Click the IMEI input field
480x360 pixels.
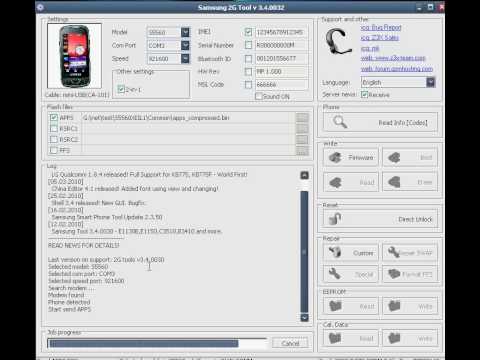coord(282,32)
